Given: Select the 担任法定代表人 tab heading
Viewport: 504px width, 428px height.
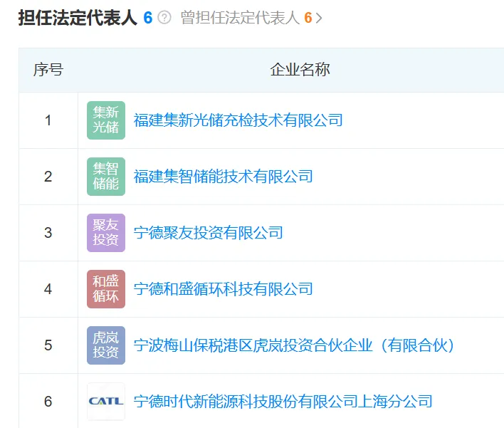Looking at the screenshot, I should tap(78, 18).
